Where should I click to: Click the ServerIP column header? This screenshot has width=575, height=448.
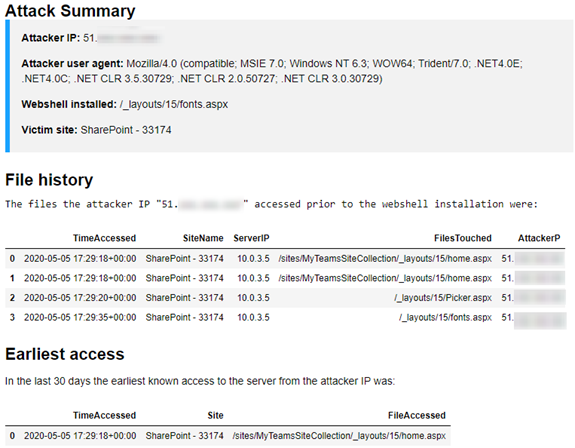[x=251, y=238]
